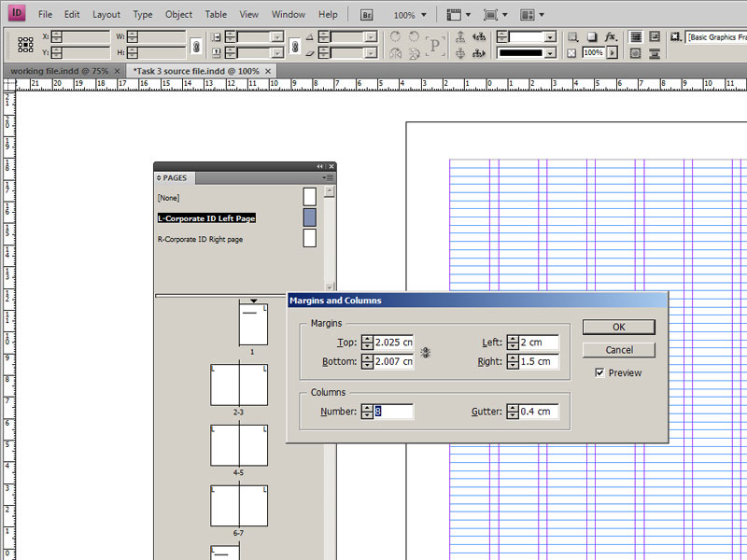This screenshot has height=560, width=747.
Task: Switch to working file.indd tab
Action: [60, 71]
